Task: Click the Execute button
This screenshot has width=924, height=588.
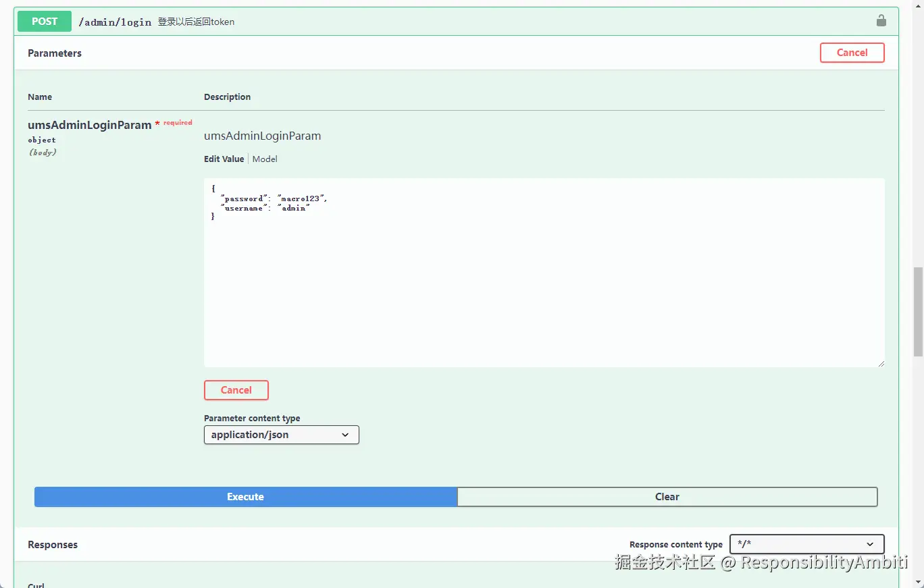Action: [246, 497]
